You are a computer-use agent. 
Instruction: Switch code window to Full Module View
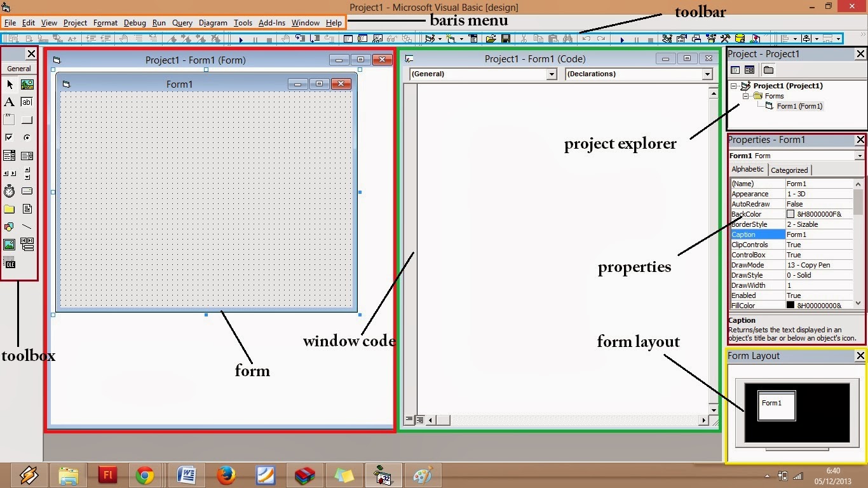[x=420, y=420]
